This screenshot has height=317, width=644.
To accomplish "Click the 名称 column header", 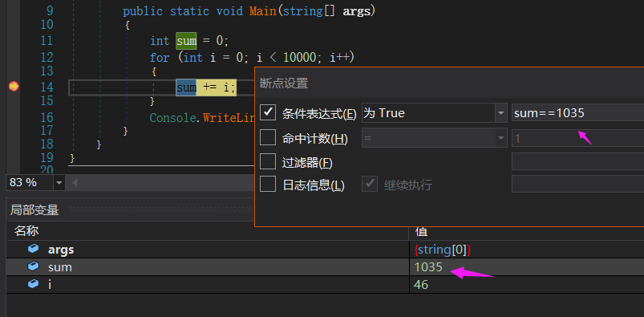I will 26,231.
